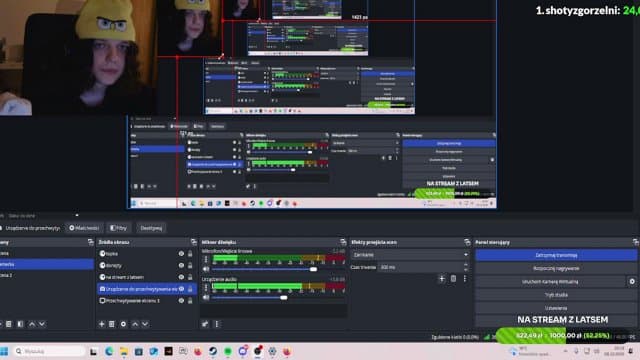
Task: Select the scene listed below the highlighted one
Action: [47, 275]
